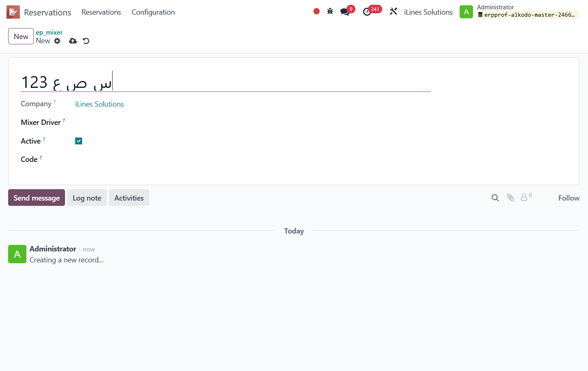Show help tooltip for Active label

[44, 139]
